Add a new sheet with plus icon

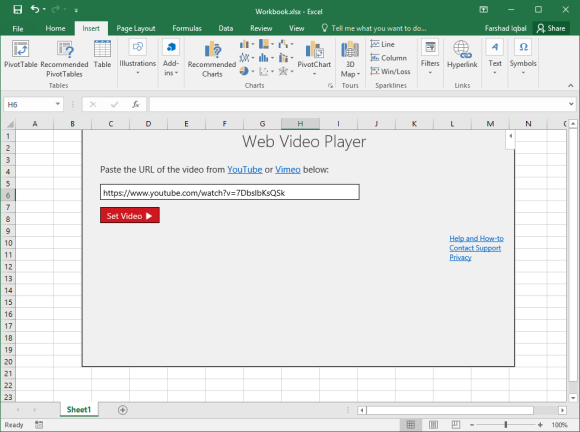coord(123,410)
